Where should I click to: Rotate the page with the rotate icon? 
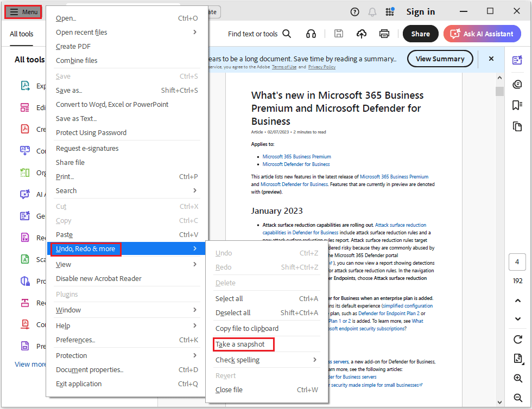pos(517,339)
